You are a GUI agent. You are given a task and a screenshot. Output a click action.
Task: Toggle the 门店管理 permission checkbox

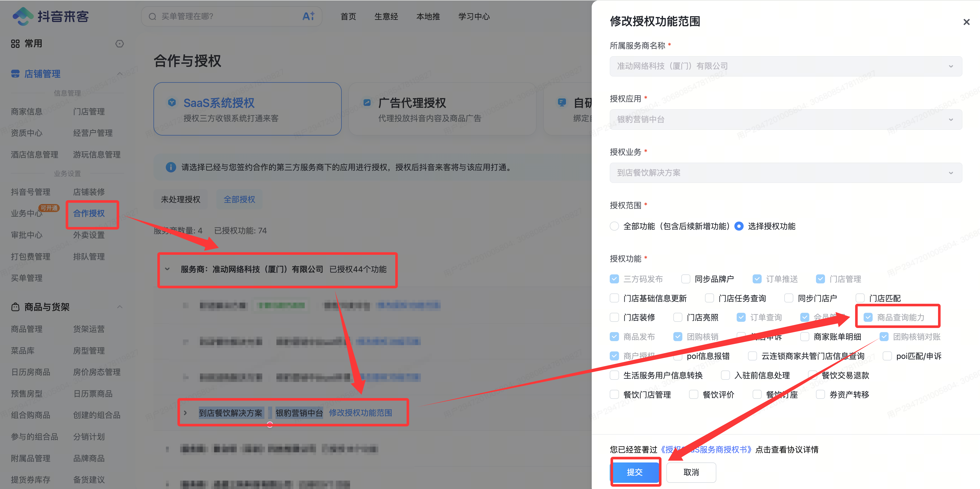tap(820, 279)
